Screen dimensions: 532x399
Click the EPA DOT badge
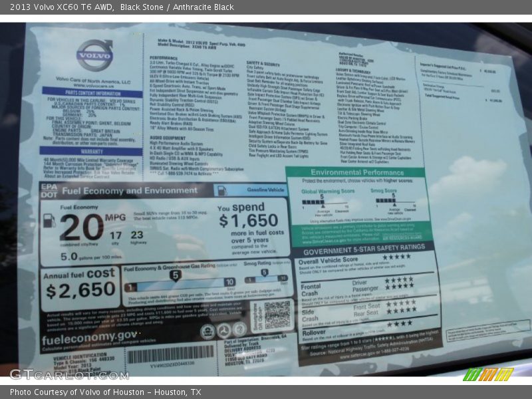pyautogui.click(x=48, y=191)
